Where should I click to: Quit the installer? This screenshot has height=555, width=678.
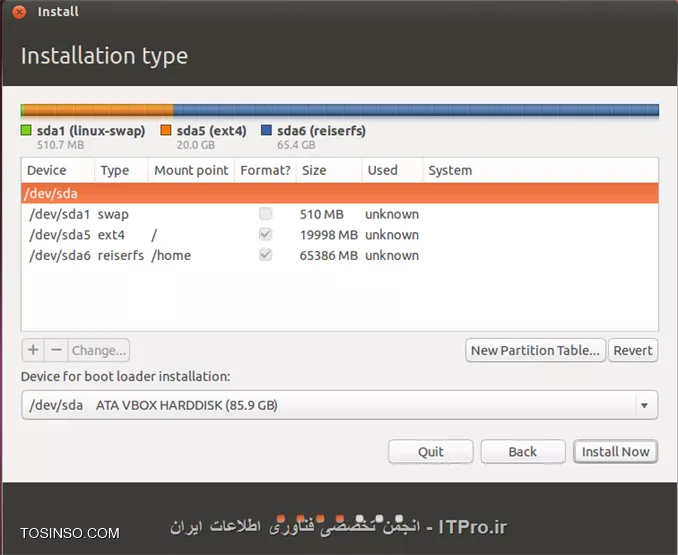[431, 452]
